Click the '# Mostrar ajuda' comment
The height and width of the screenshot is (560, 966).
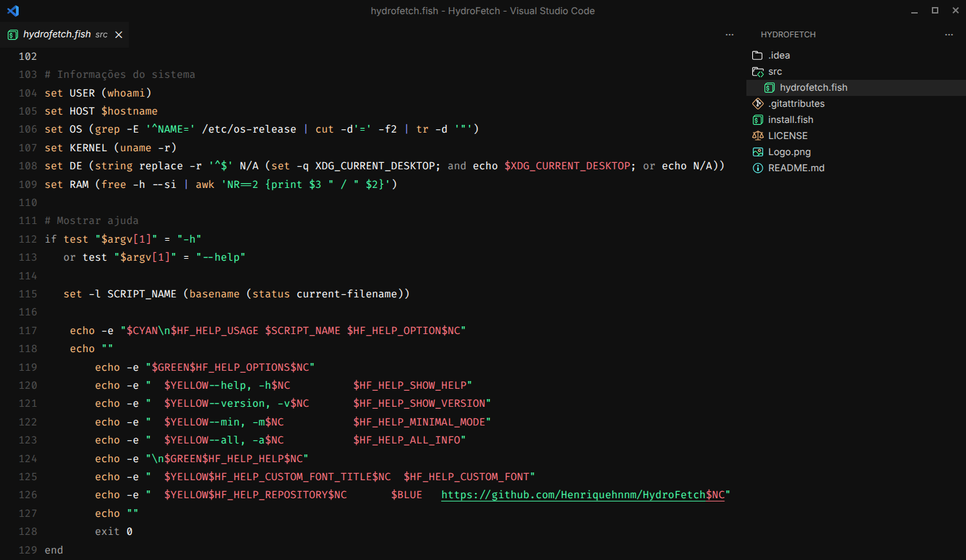[91, 221]
